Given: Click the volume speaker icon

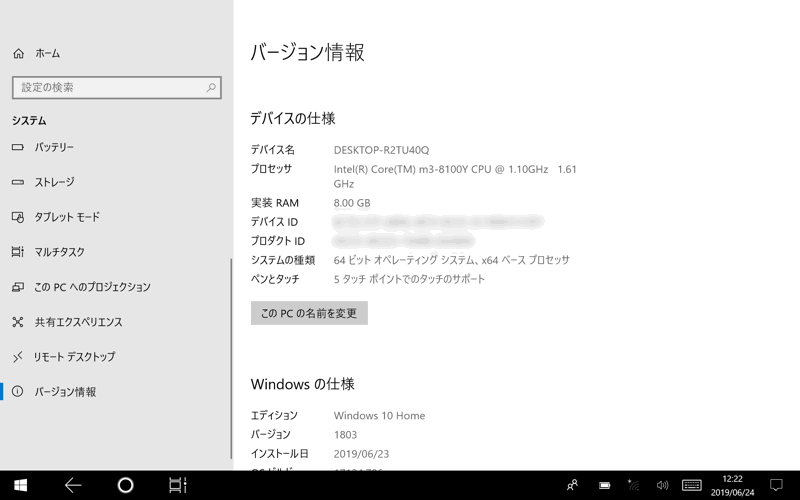Looking at the screenshot, I should coord(661,485).
